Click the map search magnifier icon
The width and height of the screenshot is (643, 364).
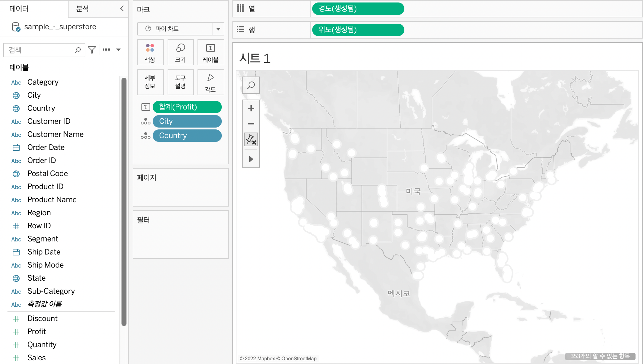coord(251,85)
